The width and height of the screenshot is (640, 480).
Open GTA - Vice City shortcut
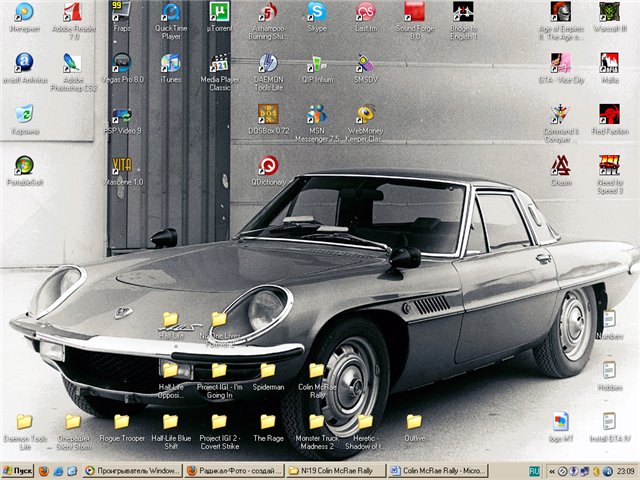[x=560, y=63]
